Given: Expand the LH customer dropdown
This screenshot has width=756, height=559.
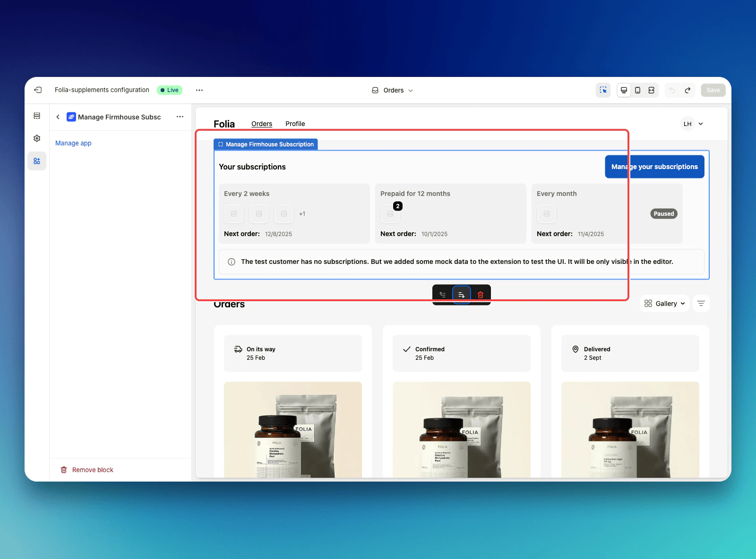Looking at the screenshot, I should tap(692, 123).
